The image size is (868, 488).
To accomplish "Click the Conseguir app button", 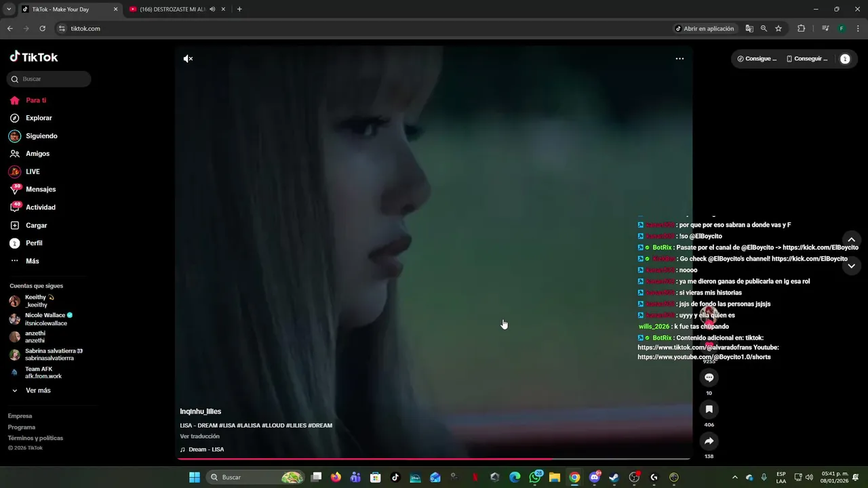I will pos(807,59).
